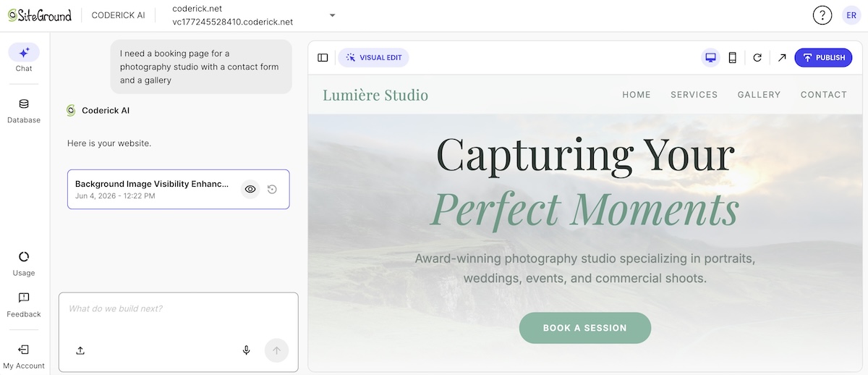
Task: Click the award-winning studio description paragraph
Action: pos(585,269)
